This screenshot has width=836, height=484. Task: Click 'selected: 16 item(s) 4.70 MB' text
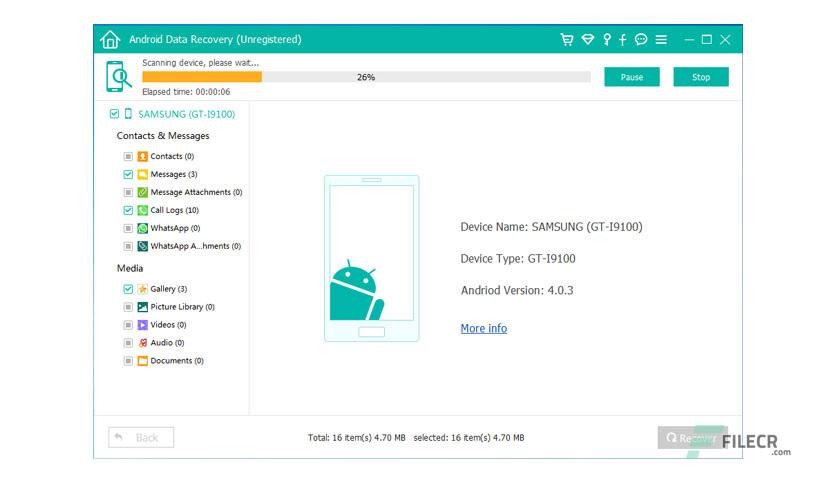point(469,438)
